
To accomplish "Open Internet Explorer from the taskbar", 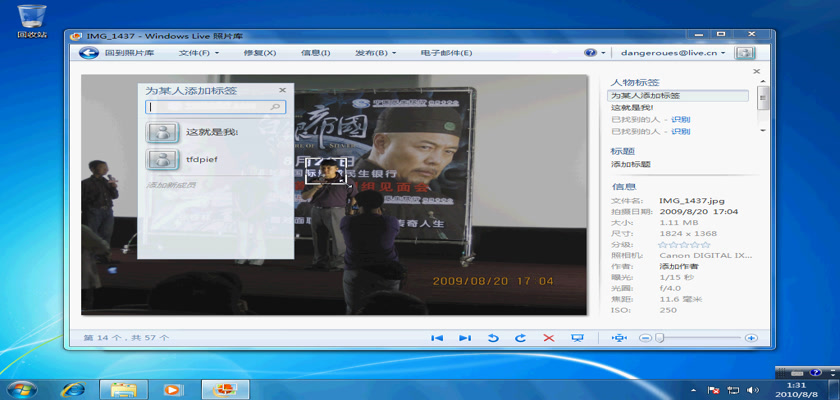I will click(73, 389).
